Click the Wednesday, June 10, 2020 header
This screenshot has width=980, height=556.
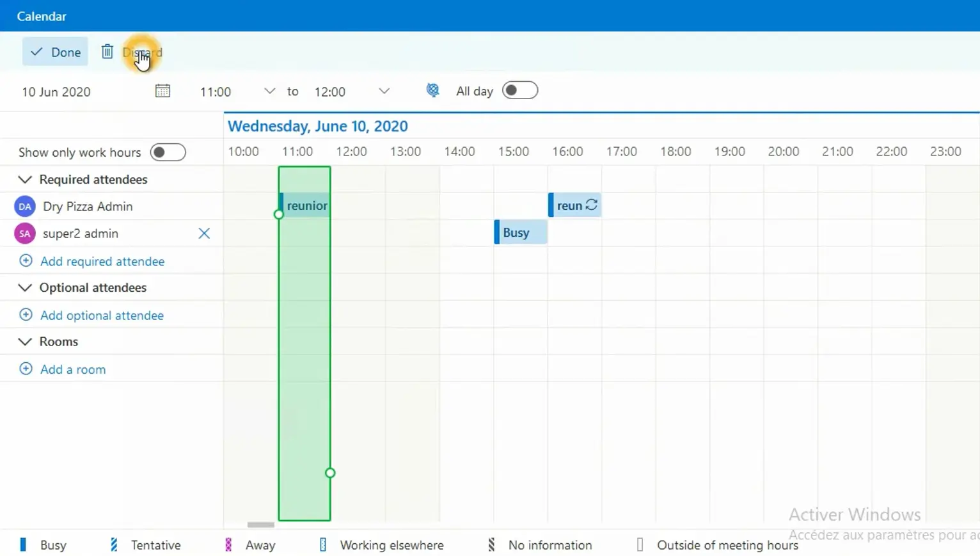318,126
